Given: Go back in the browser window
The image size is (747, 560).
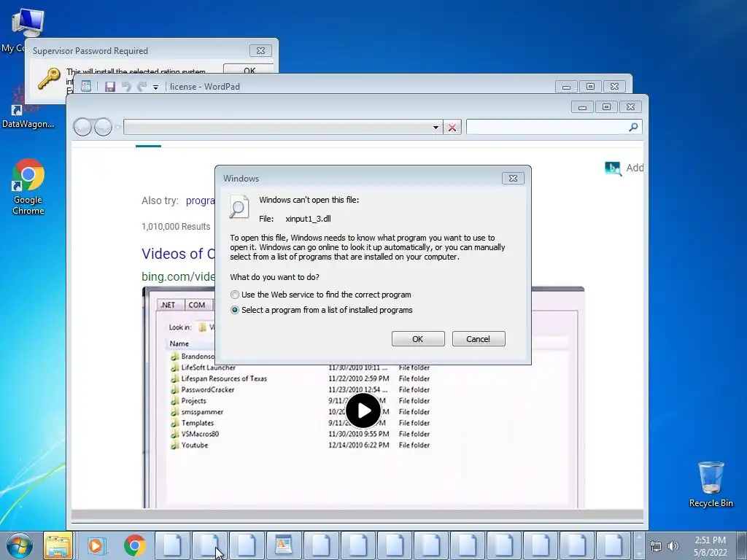Looking at the screenshot, I should tap(82, 127).
